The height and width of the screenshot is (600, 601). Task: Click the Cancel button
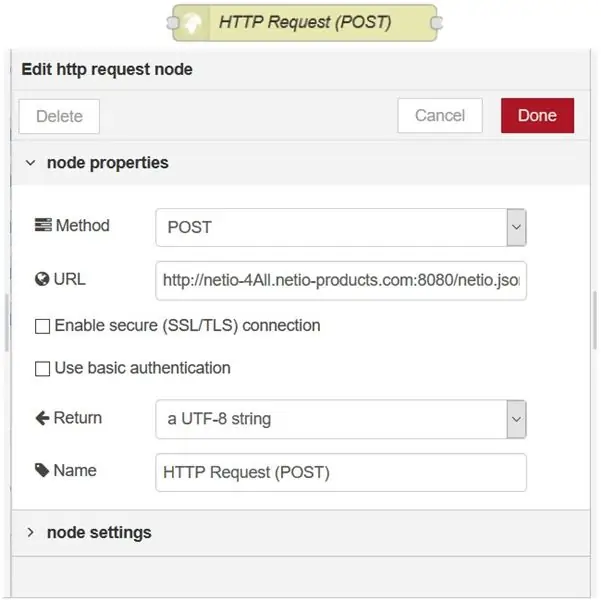440,115
